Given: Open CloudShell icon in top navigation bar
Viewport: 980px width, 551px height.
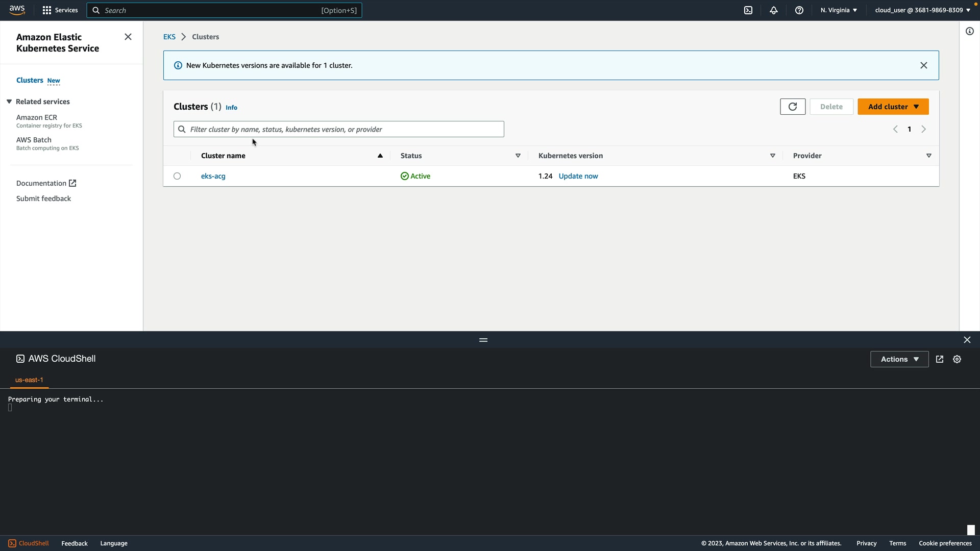Looking at the screenshot, I should tap(748, 10).
